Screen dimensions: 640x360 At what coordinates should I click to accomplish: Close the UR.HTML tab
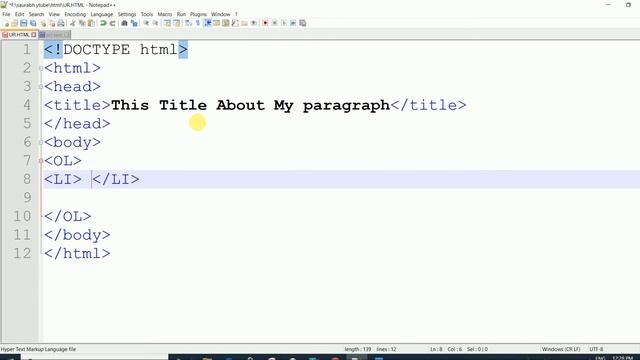point(34,35)
